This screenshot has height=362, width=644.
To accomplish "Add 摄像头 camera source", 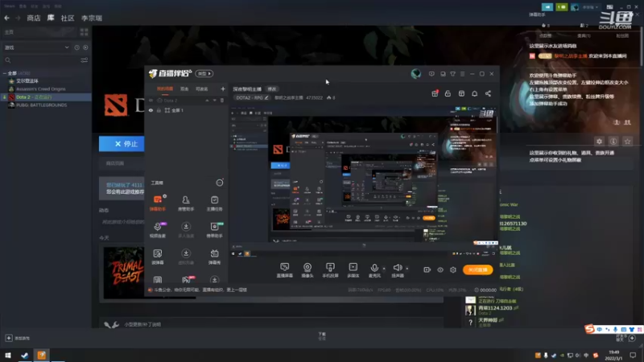I will tap(308, 270).
